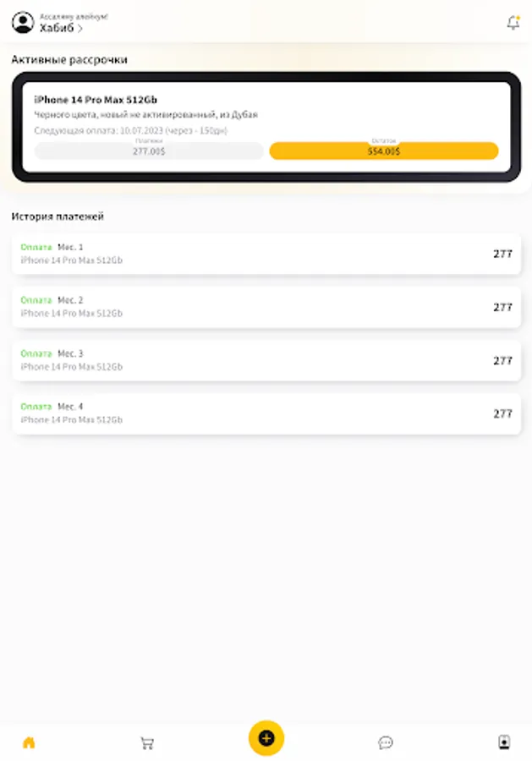This screenshot has width=532, height=761.
Task: Open the chat messages tab
Action: click(386, 742)
